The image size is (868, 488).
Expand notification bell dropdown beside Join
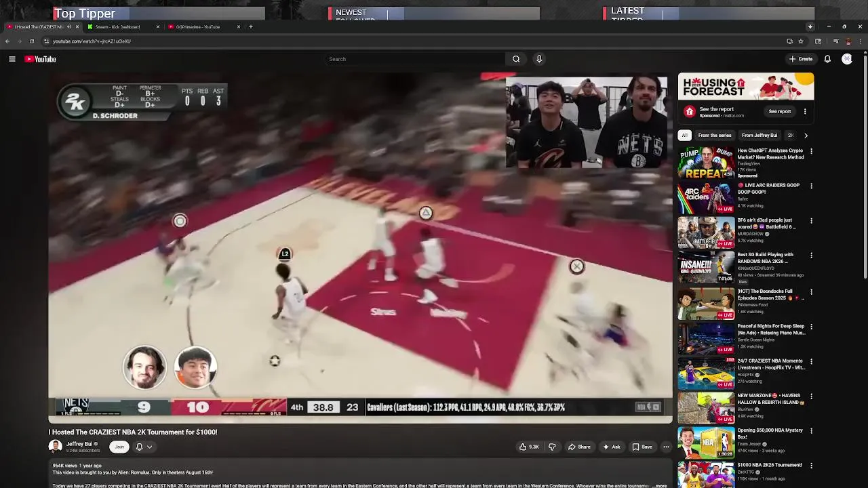coord(144,447)
